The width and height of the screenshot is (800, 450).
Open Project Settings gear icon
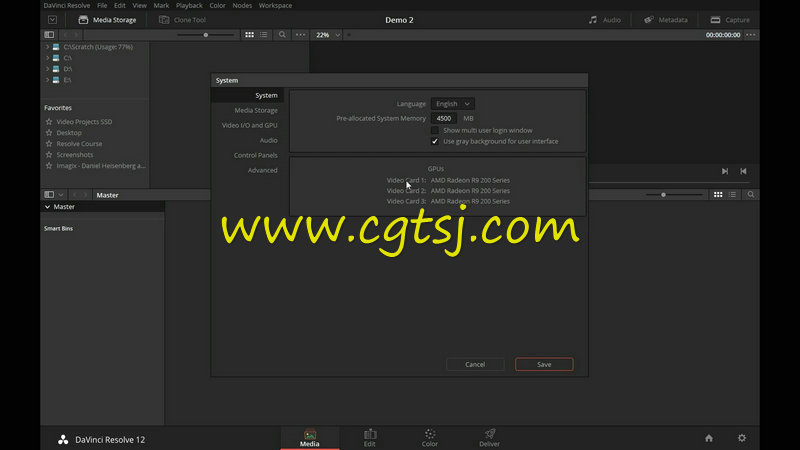coord(742,438)
